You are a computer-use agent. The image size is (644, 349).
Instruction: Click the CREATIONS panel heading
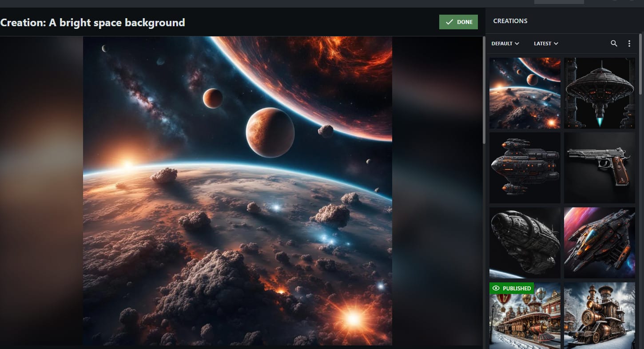(510, 21)
